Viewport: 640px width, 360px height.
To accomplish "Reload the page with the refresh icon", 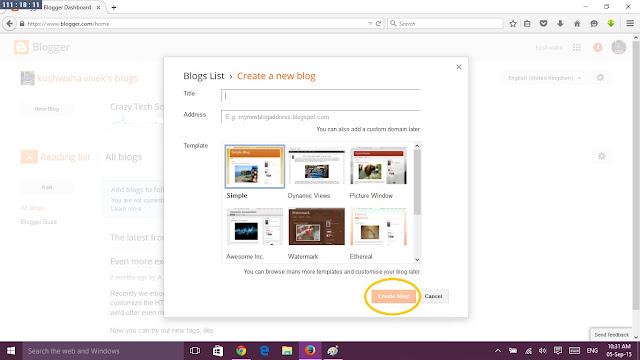I will click(x=378, y=24).
